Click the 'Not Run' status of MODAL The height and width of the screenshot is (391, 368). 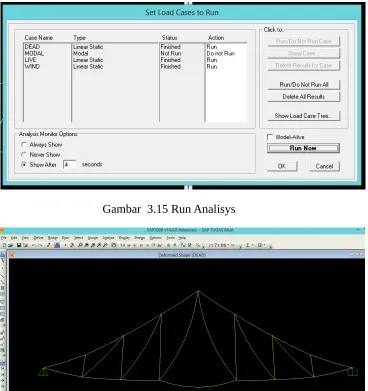tap(171, 53)
